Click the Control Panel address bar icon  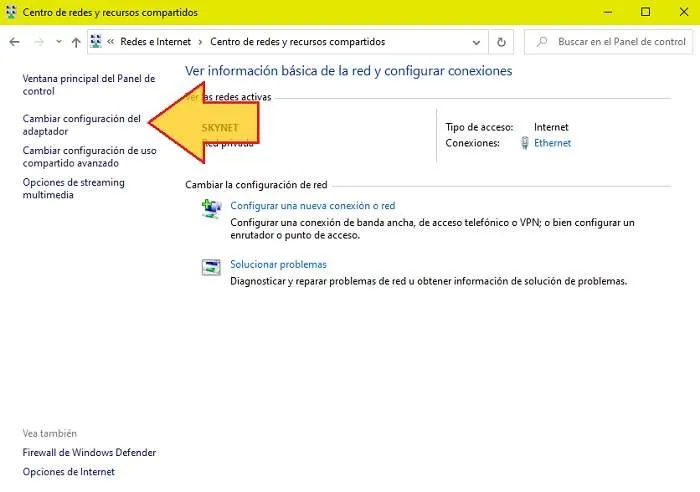[96, 42]
